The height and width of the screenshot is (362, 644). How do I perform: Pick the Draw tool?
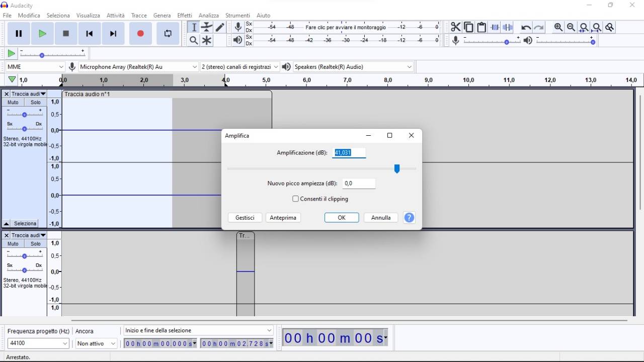(220, 28)
